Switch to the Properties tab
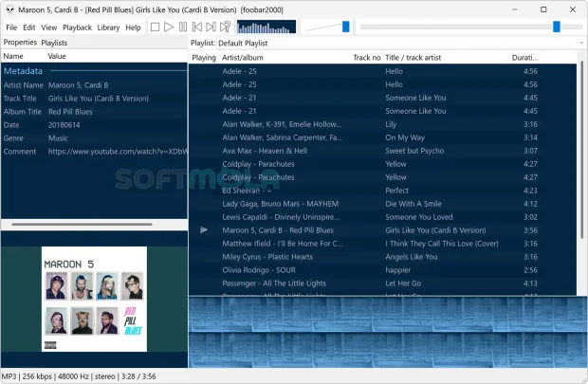The width and height of the screenshot is (588, 384). click(x=20, y=43)
